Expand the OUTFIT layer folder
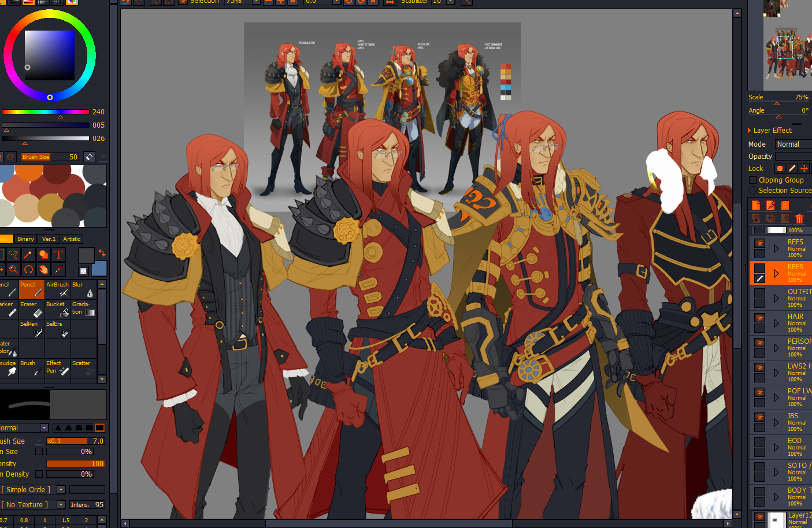 pos(776,298)
